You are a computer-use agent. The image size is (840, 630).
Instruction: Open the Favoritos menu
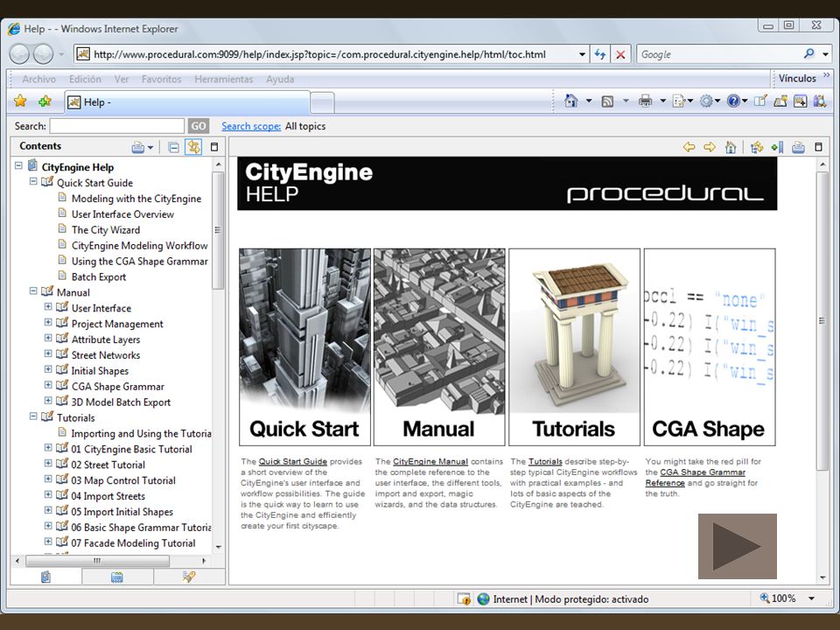[161, 79]
